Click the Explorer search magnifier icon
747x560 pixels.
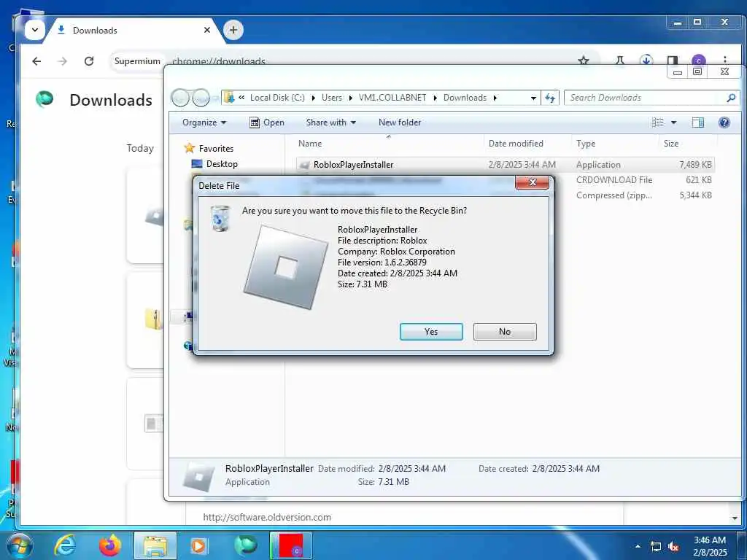click(x=731, y=98)
